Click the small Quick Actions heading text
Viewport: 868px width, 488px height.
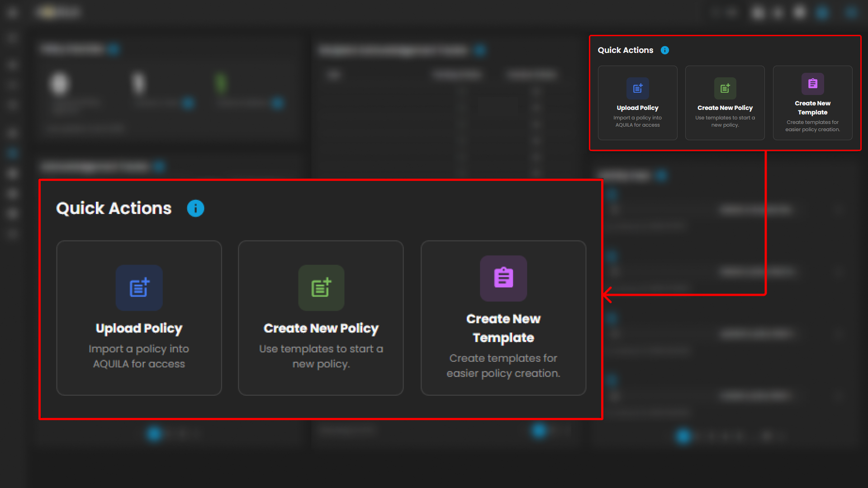625,50
